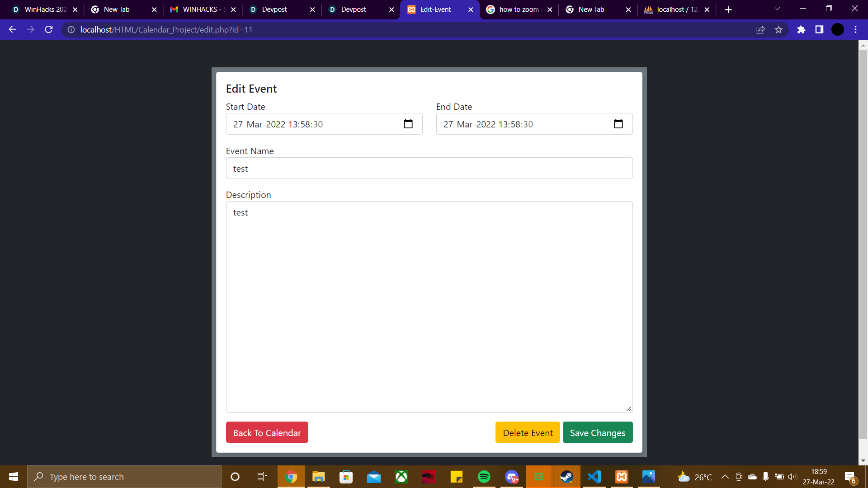
Task: Expand the tab search dropdown arrow
Action: click(x=777, y=9)
